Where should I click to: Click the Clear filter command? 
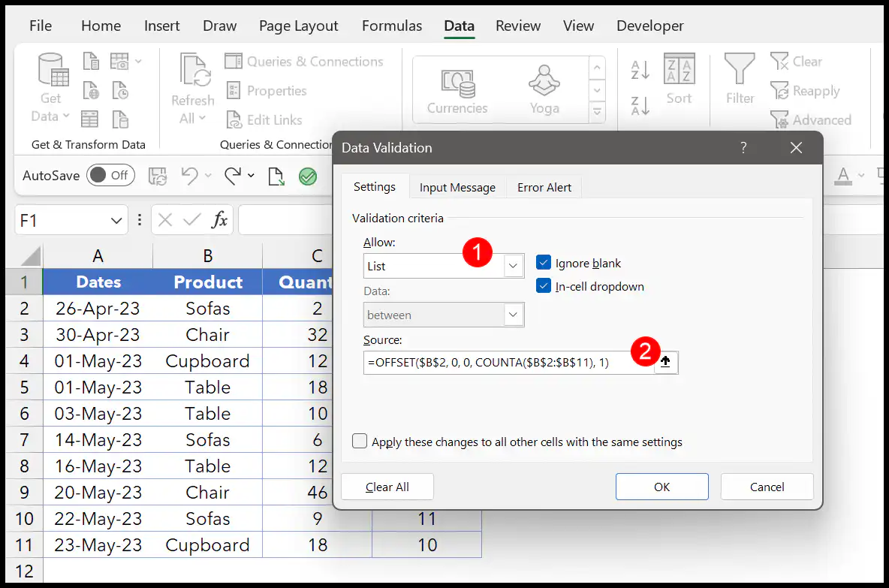797,62
